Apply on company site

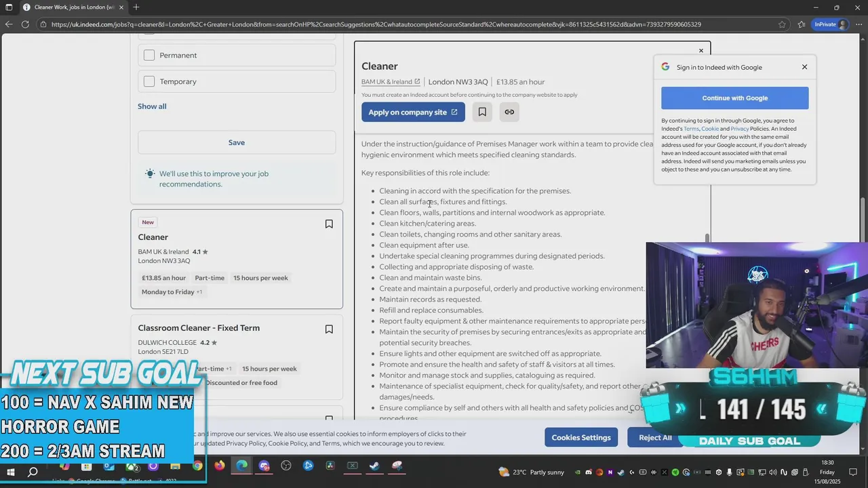[x=413, y=112]
